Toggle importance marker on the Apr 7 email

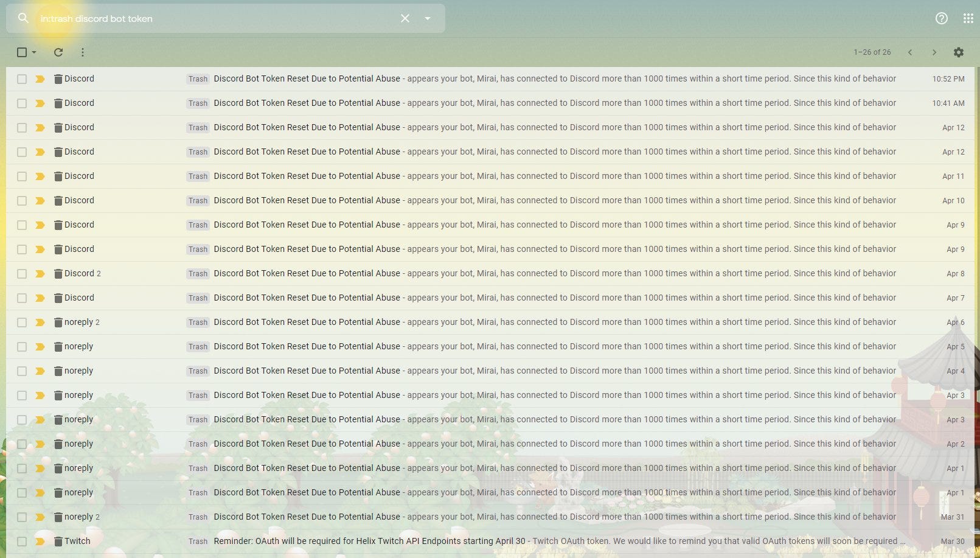(x=40, y=298)
